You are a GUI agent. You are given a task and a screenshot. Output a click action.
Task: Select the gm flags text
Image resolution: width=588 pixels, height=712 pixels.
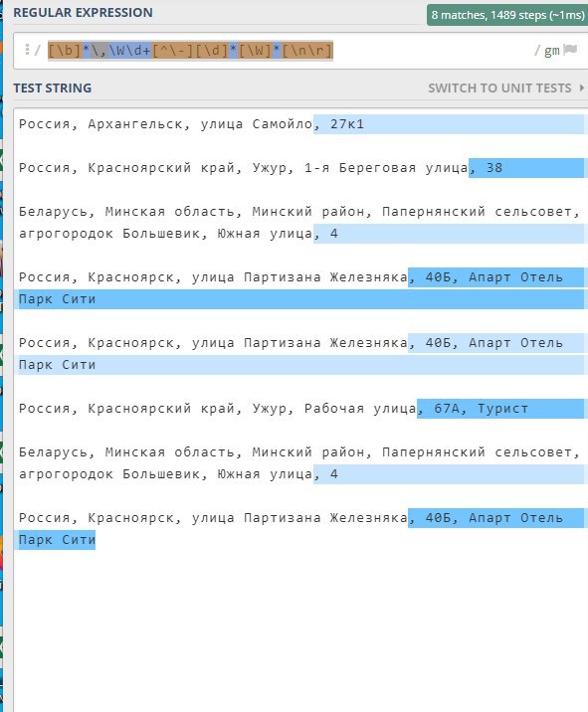[551, 51]
